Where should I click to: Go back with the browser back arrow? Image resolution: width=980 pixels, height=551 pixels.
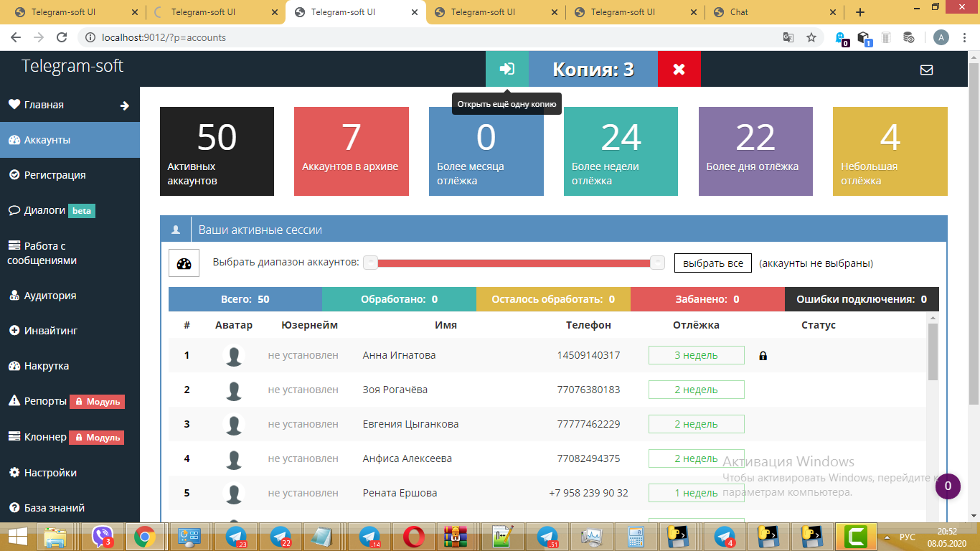pyautogui.click(x=16, y=37)
